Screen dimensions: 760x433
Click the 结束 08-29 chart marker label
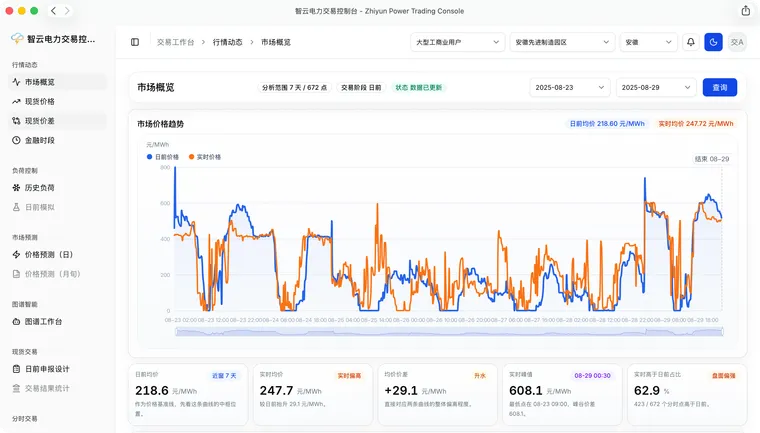coord(712,159)
